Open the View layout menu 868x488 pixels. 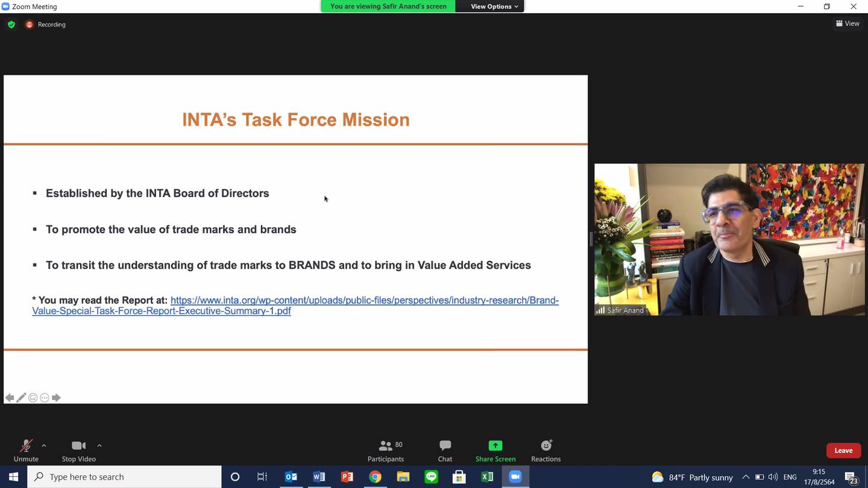tap(848, 23)
